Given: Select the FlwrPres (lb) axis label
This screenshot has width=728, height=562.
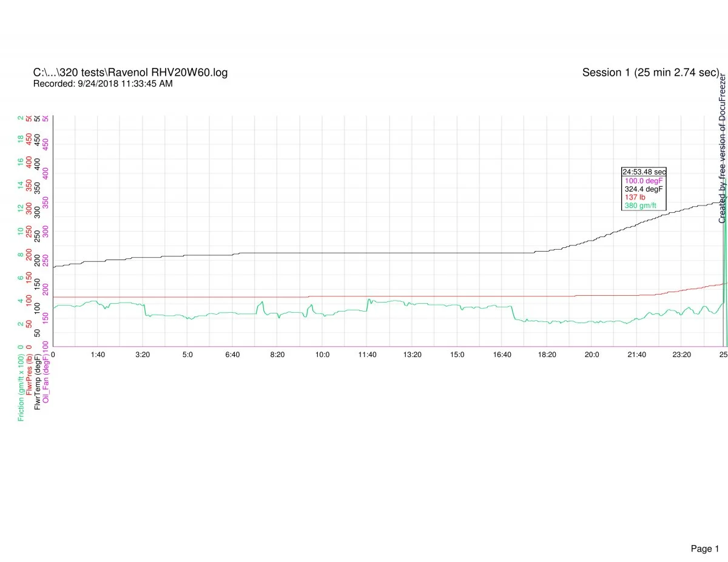Looking at the screenshot, I should tap(30, 373).
